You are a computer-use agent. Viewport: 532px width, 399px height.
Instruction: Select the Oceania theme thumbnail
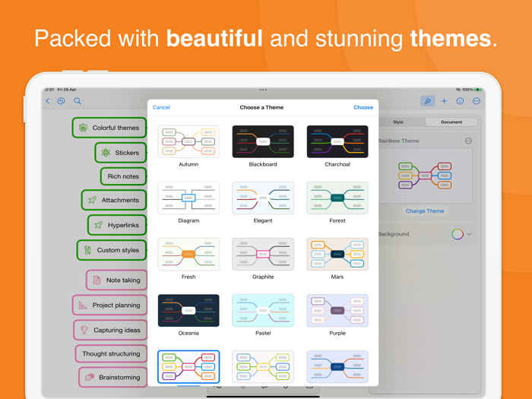[x=188, y=311]
